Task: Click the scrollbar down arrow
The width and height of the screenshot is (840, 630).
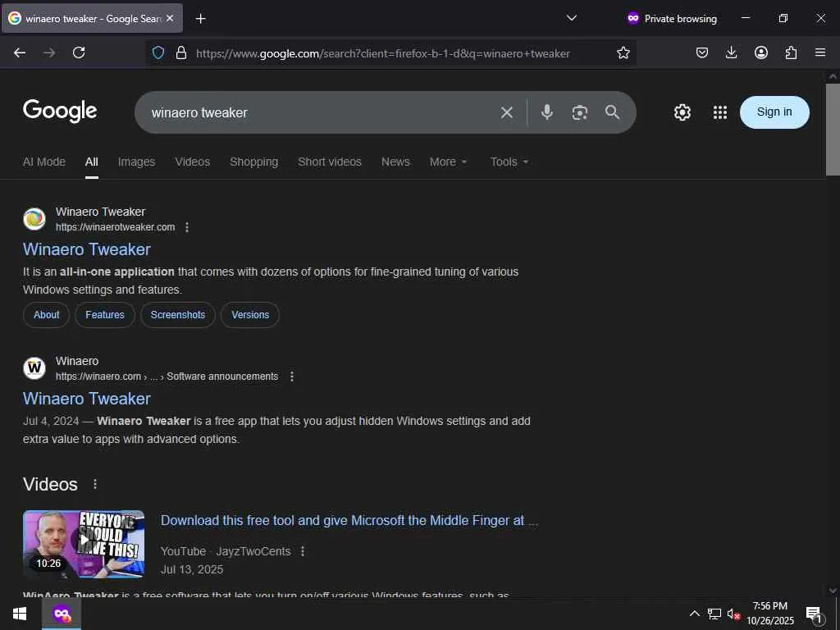Action: (833, 591)
